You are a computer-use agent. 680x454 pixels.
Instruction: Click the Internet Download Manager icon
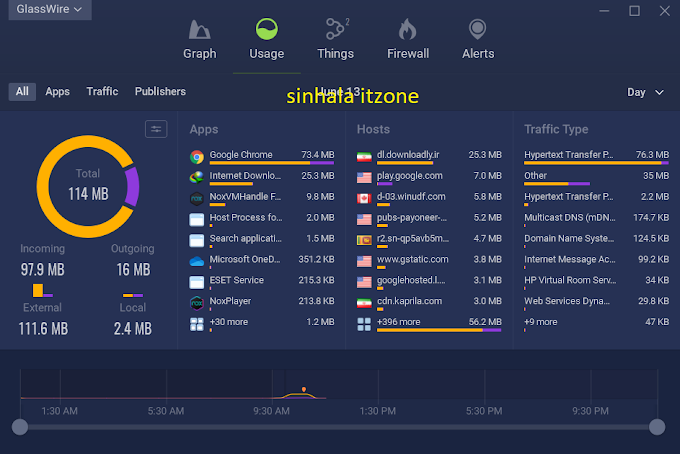click(197, 177)
